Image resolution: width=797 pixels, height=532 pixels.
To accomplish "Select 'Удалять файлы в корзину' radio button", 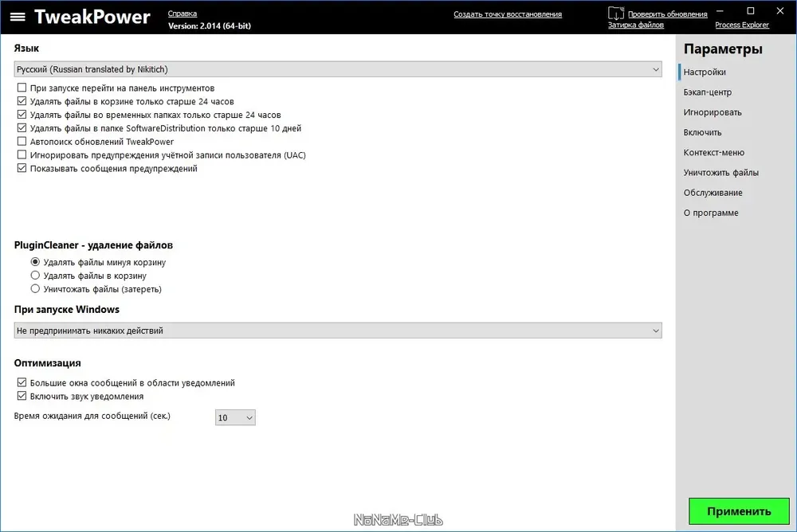I will point(35,276).
